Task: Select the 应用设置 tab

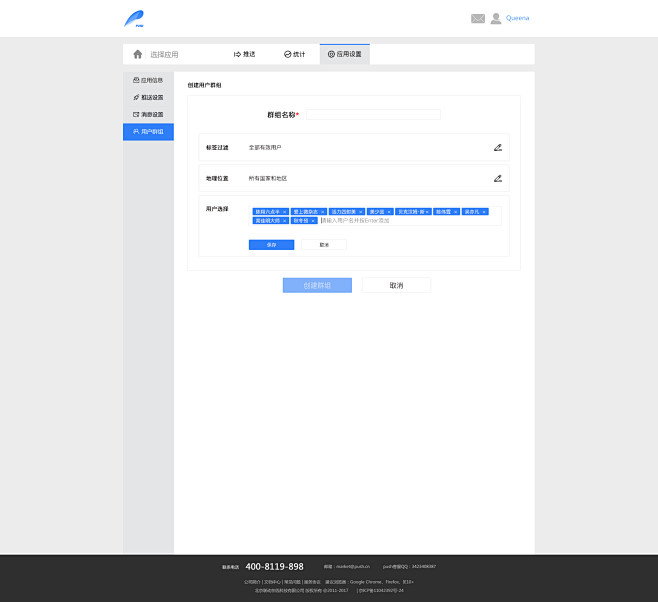Action: (x=345, y=54)
